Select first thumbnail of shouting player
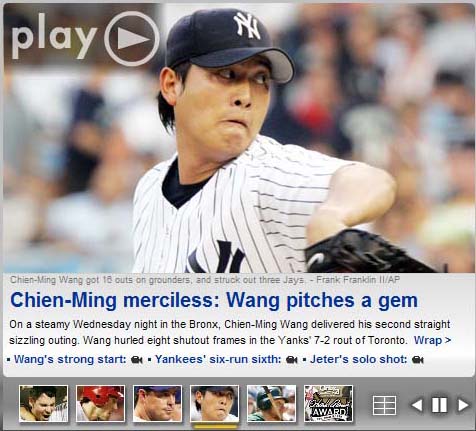The width and height of the screenshot is (476, 431). (43, 403)
